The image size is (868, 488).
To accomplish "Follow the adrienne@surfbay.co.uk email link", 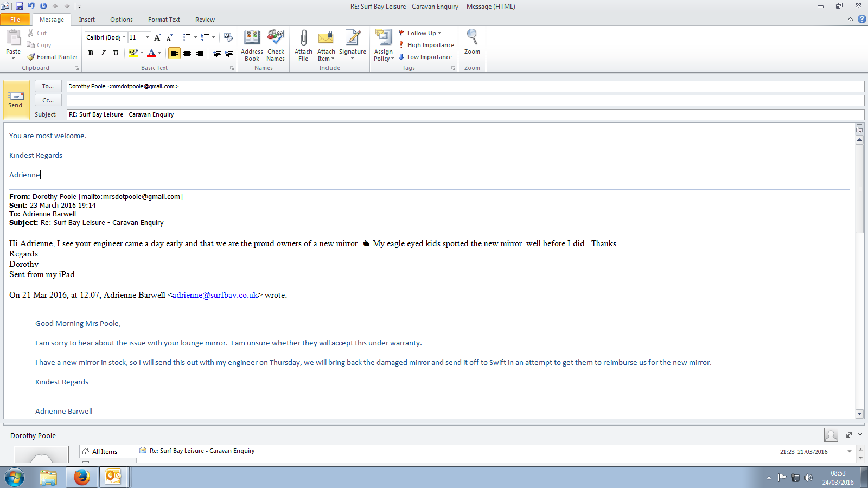I will pyautogui.click(x=215, y=295).
